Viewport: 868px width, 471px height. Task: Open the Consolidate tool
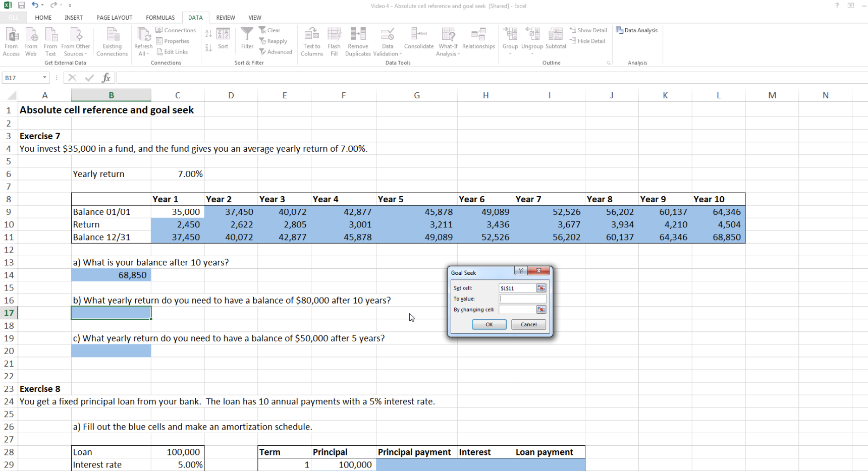point(419,39)
